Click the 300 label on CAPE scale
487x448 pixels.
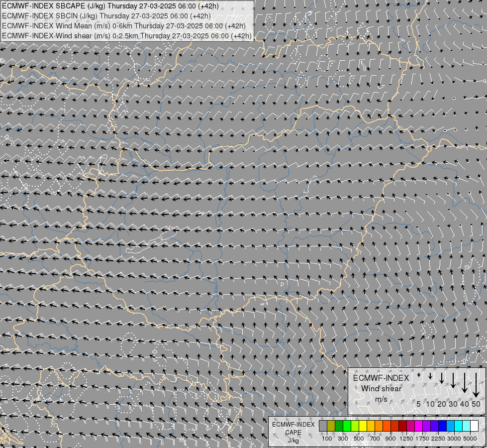coord(343,439)
